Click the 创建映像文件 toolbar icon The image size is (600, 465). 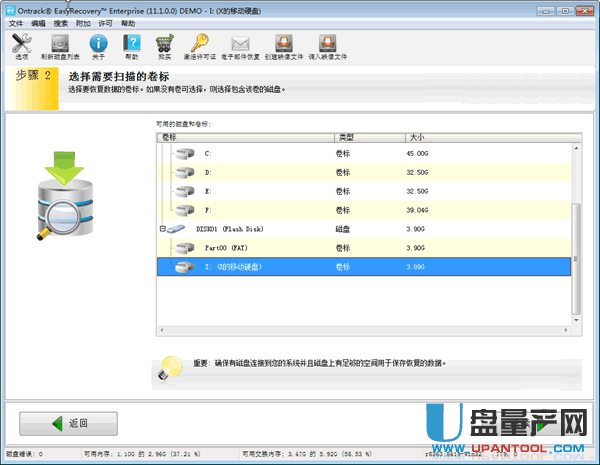click(x=284, y=45)
